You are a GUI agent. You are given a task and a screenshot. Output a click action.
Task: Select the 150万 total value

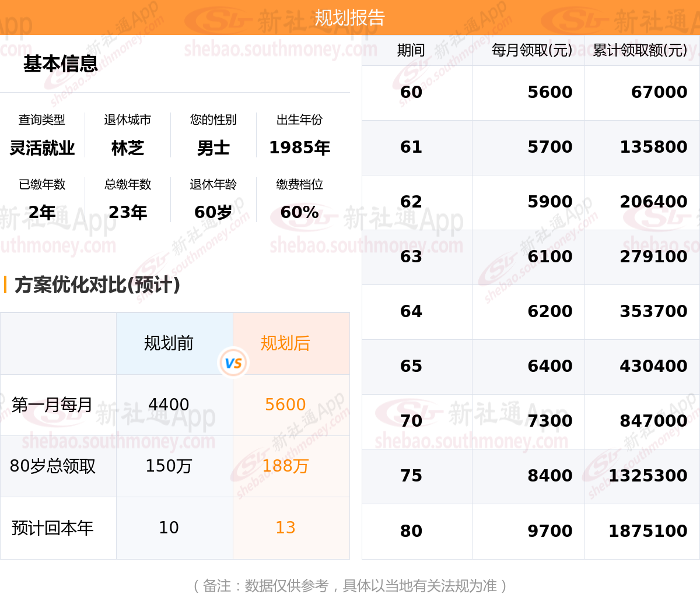[169, 466]
